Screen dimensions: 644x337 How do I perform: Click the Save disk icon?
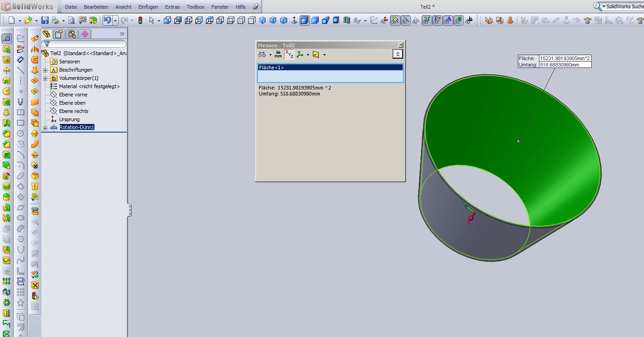click(44, 20)
